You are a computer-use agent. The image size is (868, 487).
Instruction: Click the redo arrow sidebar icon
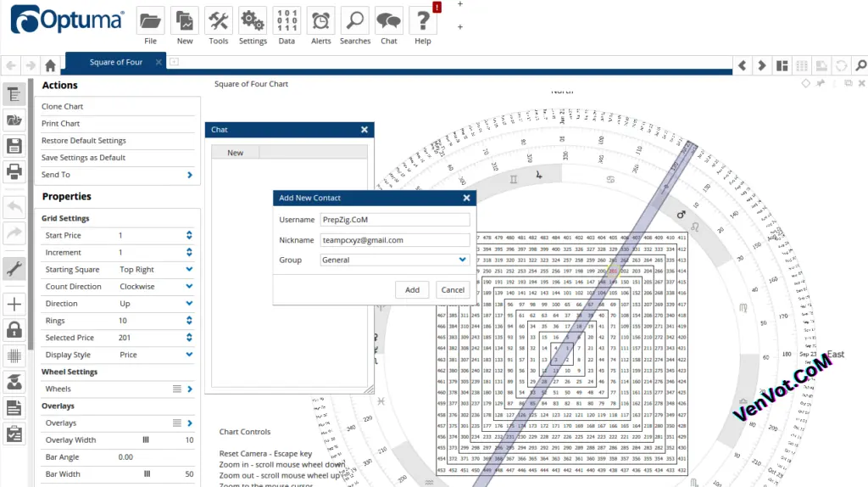click(x=14, y=233)
